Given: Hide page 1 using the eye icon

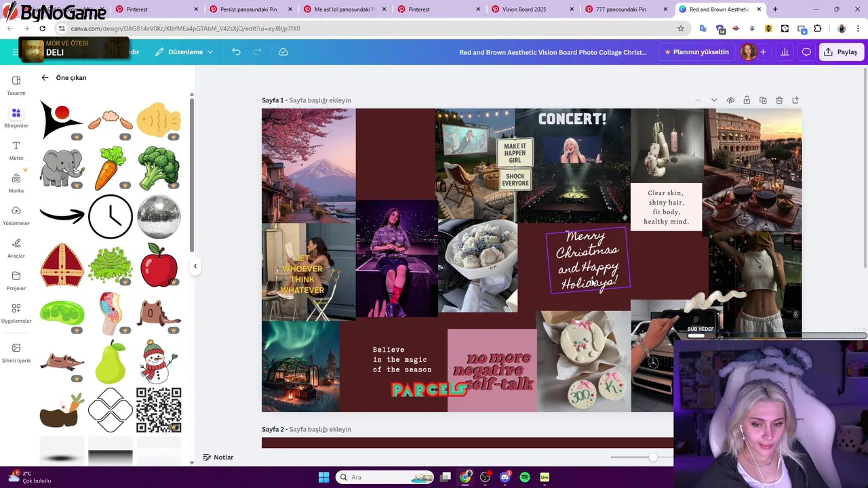Looking at the screenshot, I should 730,100.
